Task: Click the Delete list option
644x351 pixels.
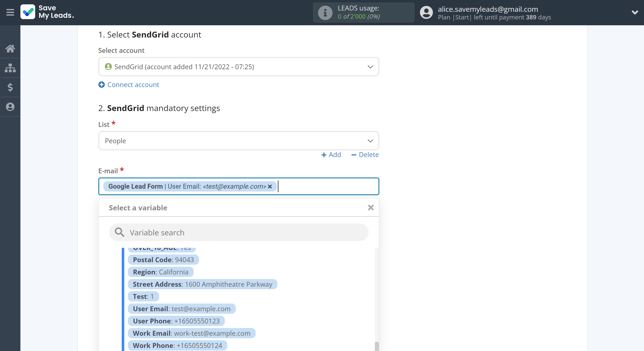Action: click(365, 154)
